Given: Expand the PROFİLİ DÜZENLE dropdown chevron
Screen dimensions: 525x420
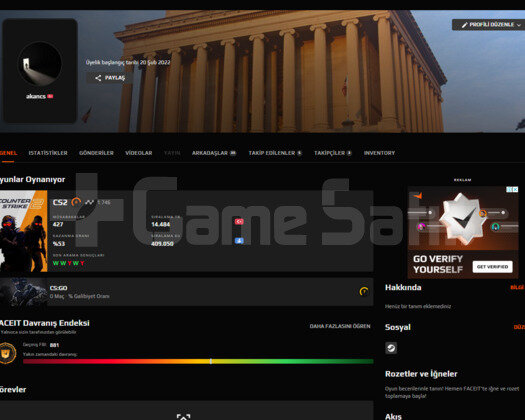Looking at the screenshot, I should [519, 25].
